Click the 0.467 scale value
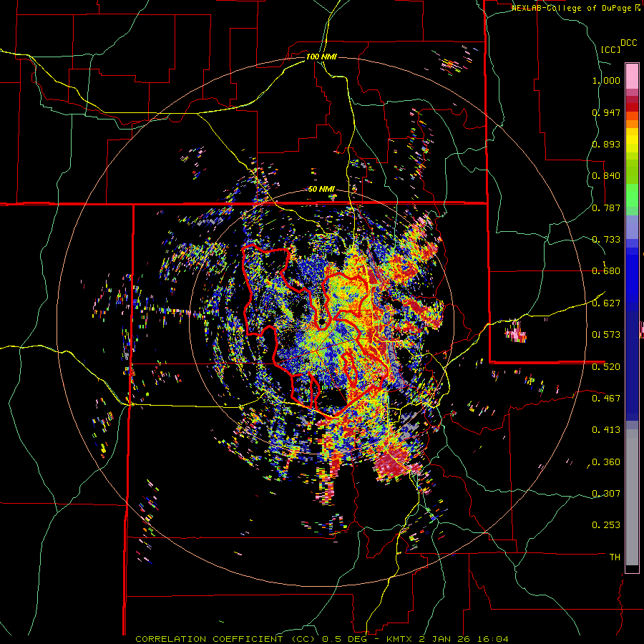Screen dimensions: 644x644 click(606, 398)
